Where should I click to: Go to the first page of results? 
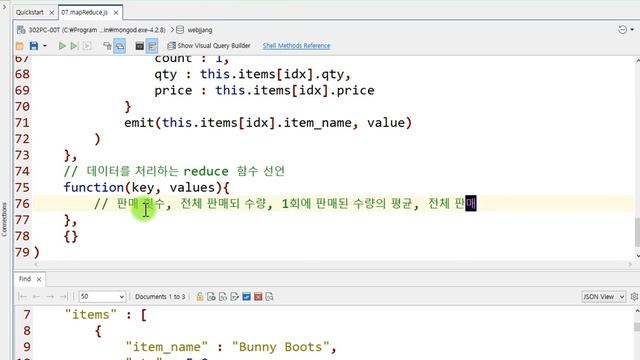(x=22, y=297)
